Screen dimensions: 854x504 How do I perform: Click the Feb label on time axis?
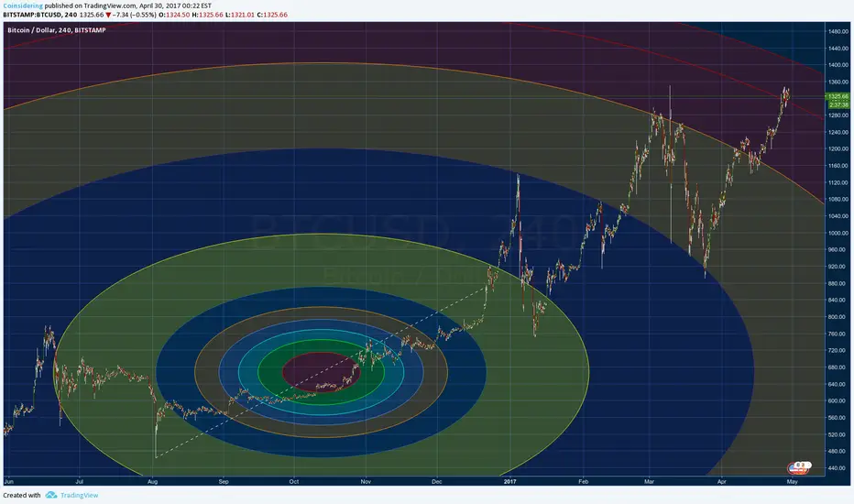click(584, 482)
